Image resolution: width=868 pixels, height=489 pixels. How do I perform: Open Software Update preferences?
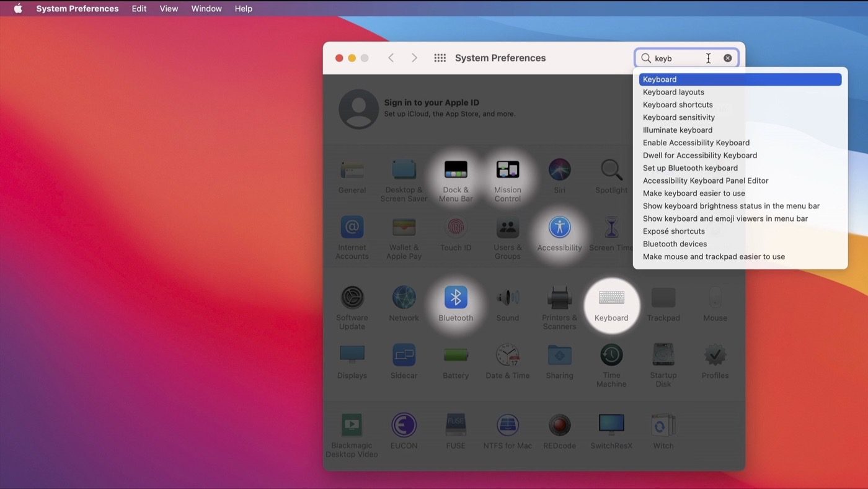pos(352,298)
